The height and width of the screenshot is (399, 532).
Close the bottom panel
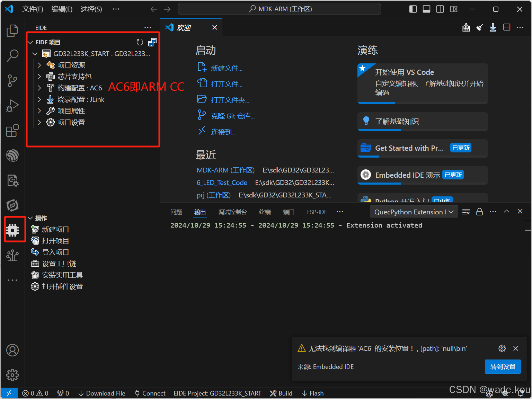tap(520, 211)
